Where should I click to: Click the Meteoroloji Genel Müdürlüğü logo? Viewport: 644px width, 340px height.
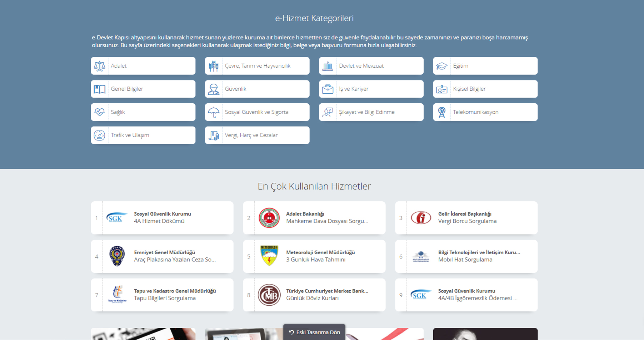(269, 256)
